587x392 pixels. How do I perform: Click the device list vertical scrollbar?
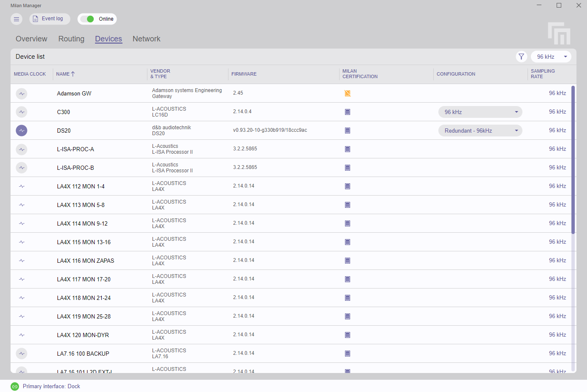pyautogui.click(x=573, y=161)
